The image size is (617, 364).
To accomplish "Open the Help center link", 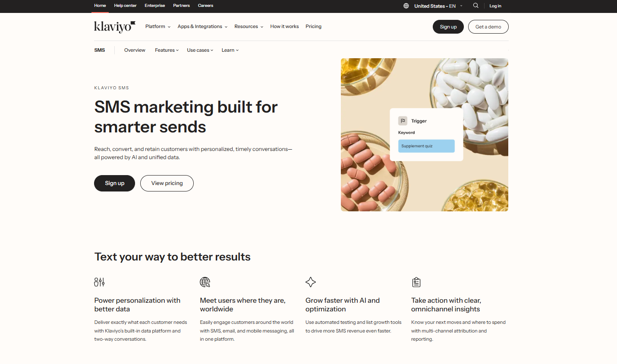I will [x=125, y=6].
